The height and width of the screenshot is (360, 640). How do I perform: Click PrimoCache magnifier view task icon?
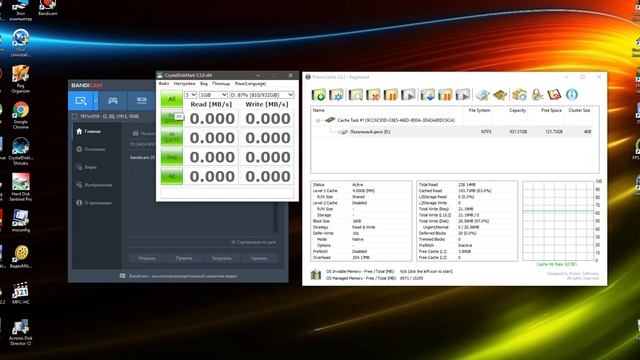pyautogui.click(x=355, y=95)
